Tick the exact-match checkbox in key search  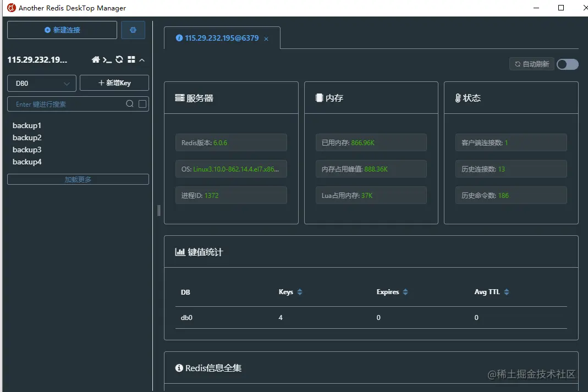[x=142, y=104]
